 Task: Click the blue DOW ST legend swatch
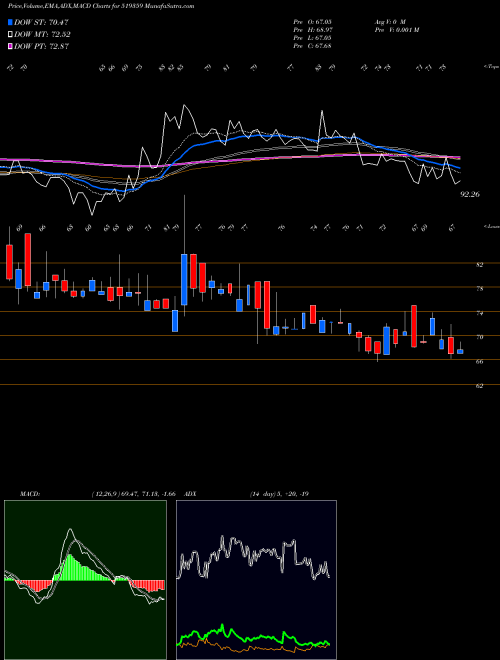pos(11,22)
